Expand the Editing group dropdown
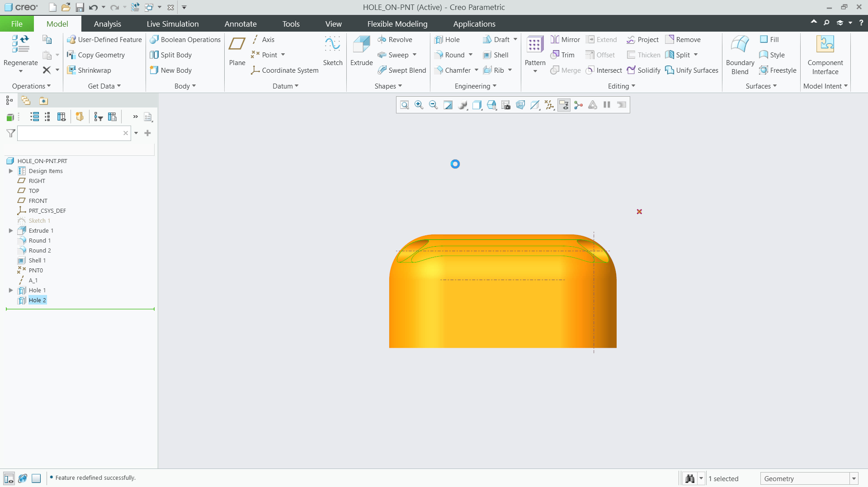The width and height of the screenshot is (868, 487). coord(621,86)
